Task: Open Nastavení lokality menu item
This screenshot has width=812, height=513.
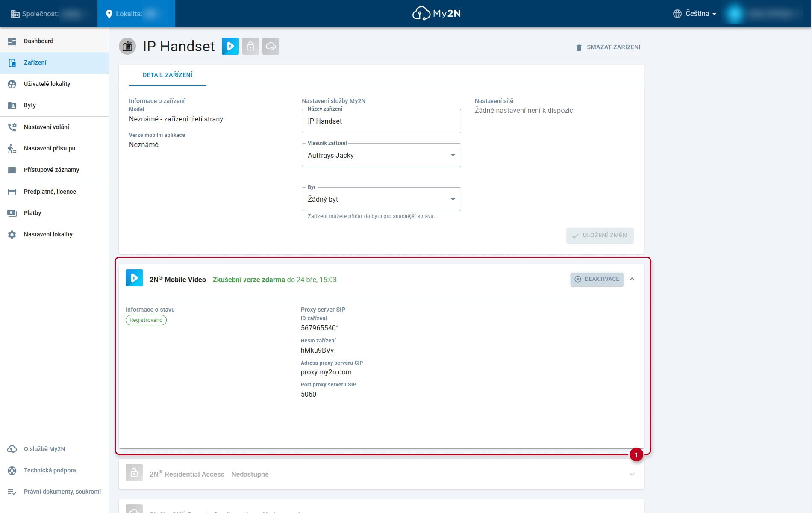Action: coord(54,234)
